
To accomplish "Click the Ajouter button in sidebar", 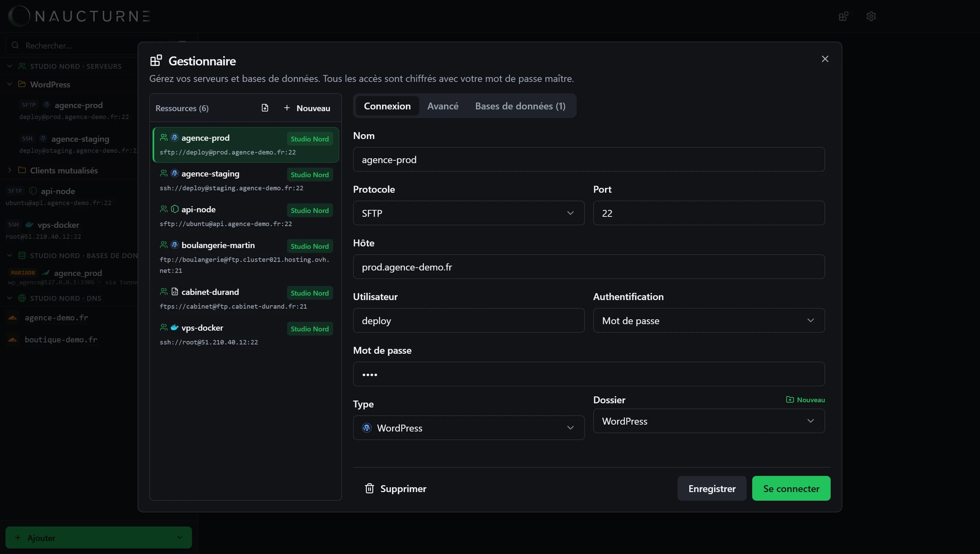I will point(98,537).
